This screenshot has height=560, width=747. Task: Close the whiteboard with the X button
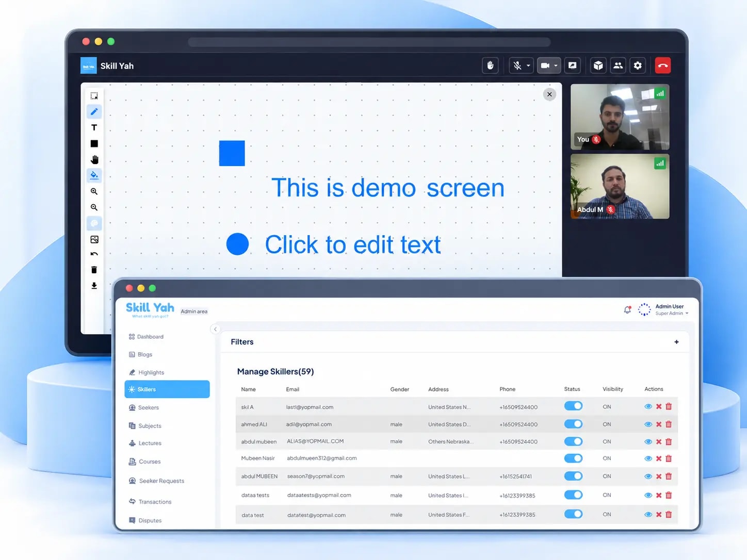[549, 94]
